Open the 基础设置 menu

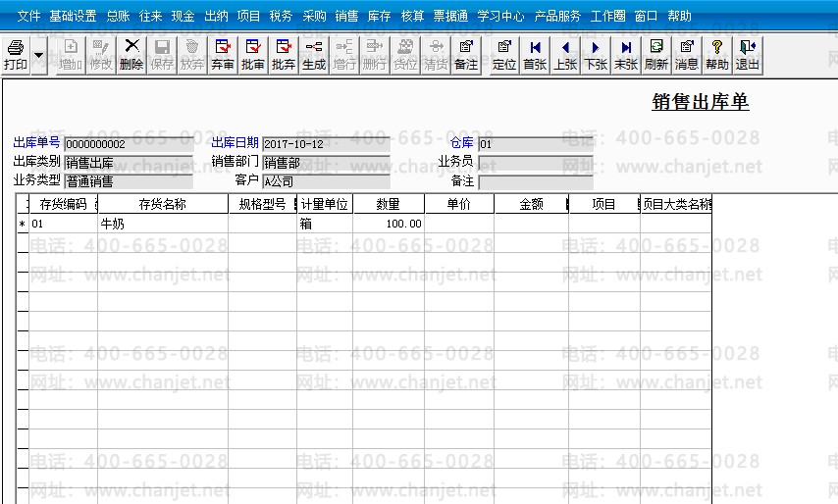click(x=73, y=16)
